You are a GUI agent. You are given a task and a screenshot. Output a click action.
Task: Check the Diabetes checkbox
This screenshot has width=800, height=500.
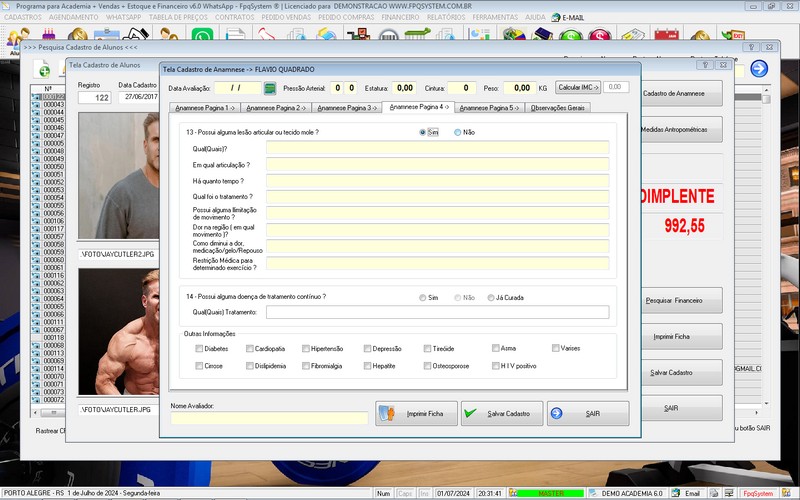[x=199, y=349]
